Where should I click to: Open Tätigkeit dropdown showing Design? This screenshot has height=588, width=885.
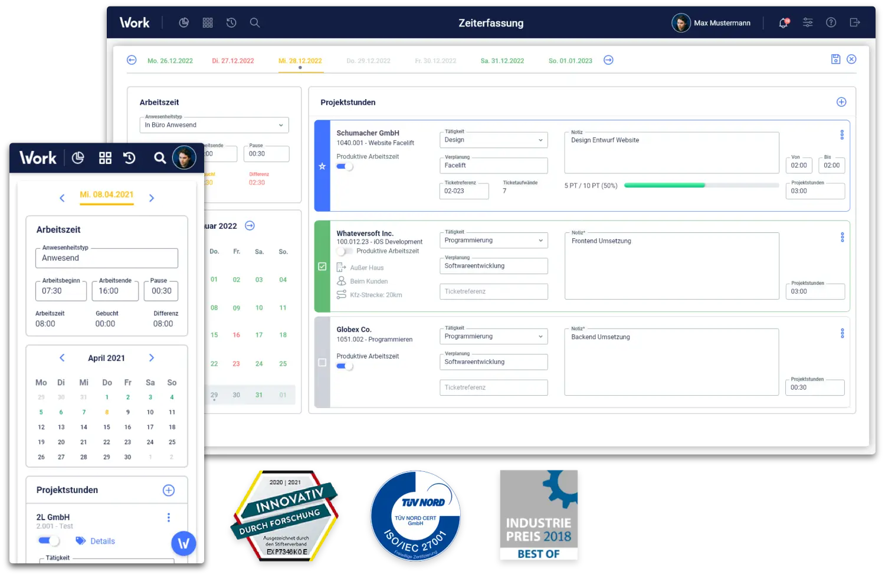[494, 140]
